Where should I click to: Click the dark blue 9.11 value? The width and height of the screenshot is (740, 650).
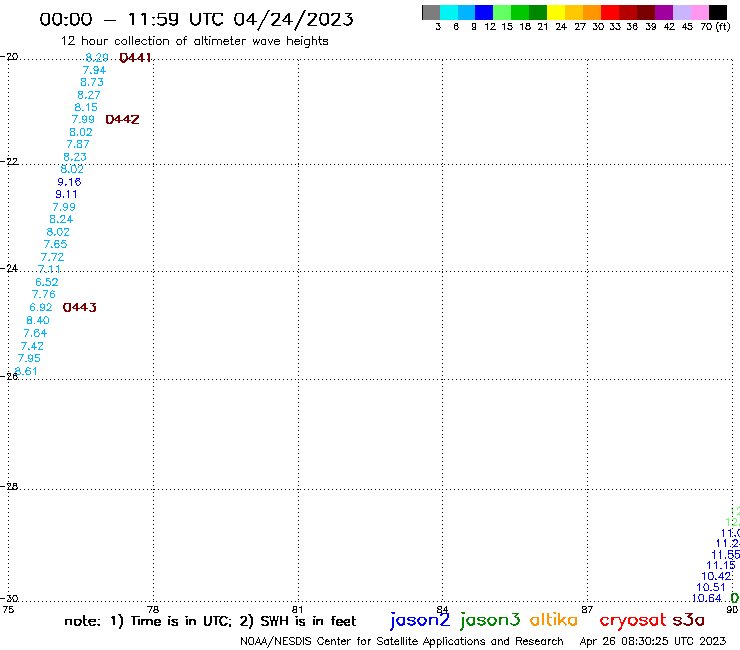click(66, 194)
